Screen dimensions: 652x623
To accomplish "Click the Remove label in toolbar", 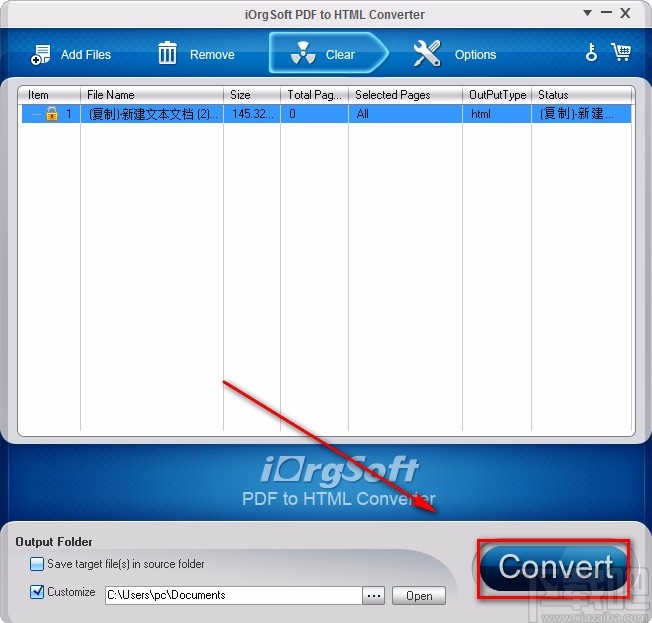I will pos(212,54).
